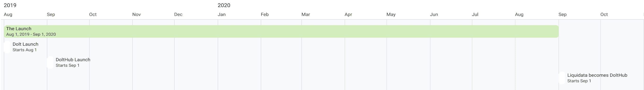644x90 pixels.
Task: Click The Launch date range text
Action: click(31, 35)
